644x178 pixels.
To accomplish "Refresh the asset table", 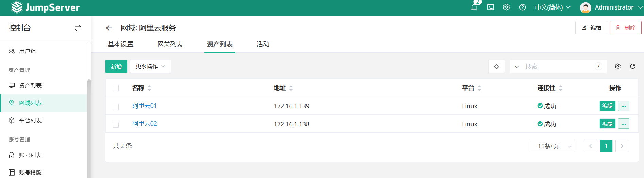I will tap(633, 66).
